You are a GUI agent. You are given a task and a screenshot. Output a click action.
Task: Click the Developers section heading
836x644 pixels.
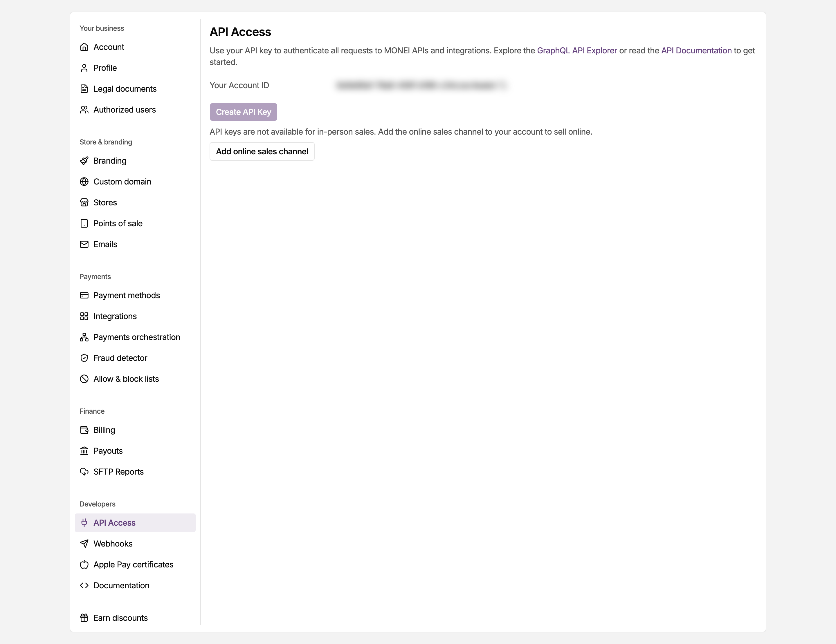tap(97, 504)
